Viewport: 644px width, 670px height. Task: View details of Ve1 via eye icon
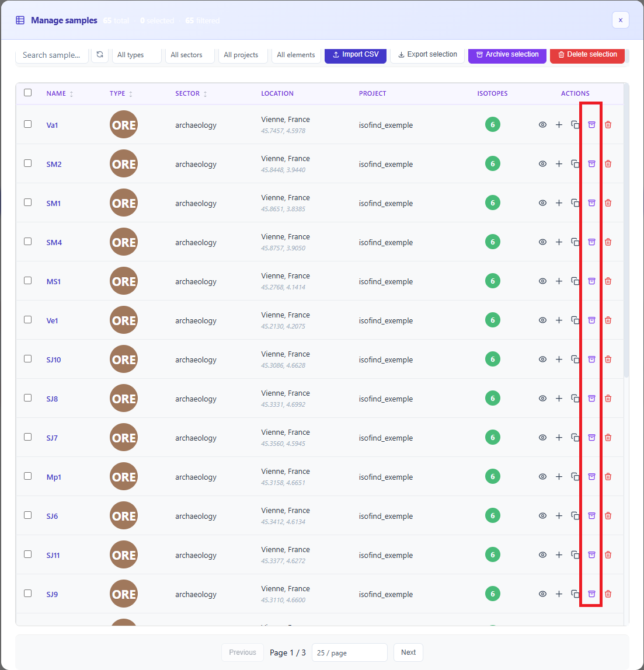pyautogui.click(x=542, y=320)
